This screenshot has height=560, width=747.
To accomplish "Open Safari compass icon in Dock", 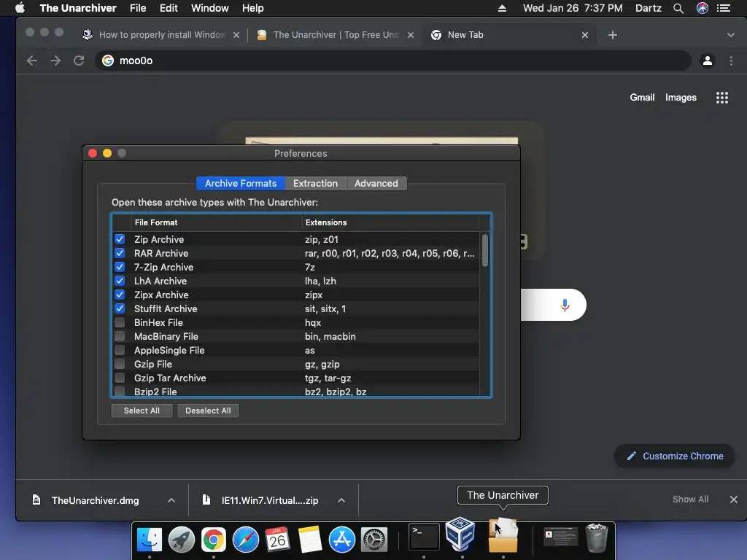I will 245,540.
